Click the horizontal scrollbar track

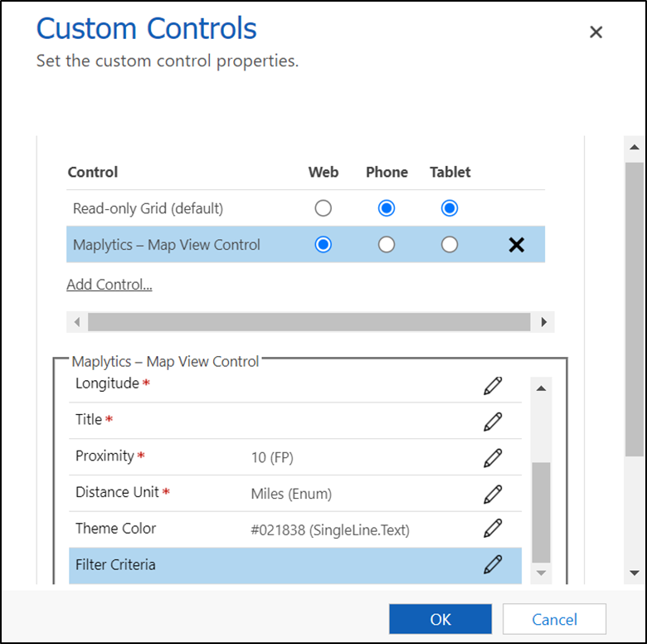point(309,322)
